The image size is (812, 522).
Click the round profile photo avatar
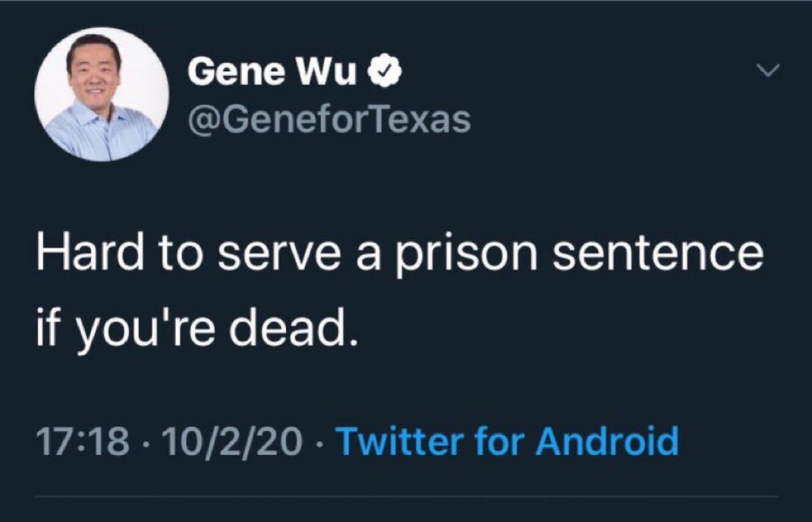point(102,94)
